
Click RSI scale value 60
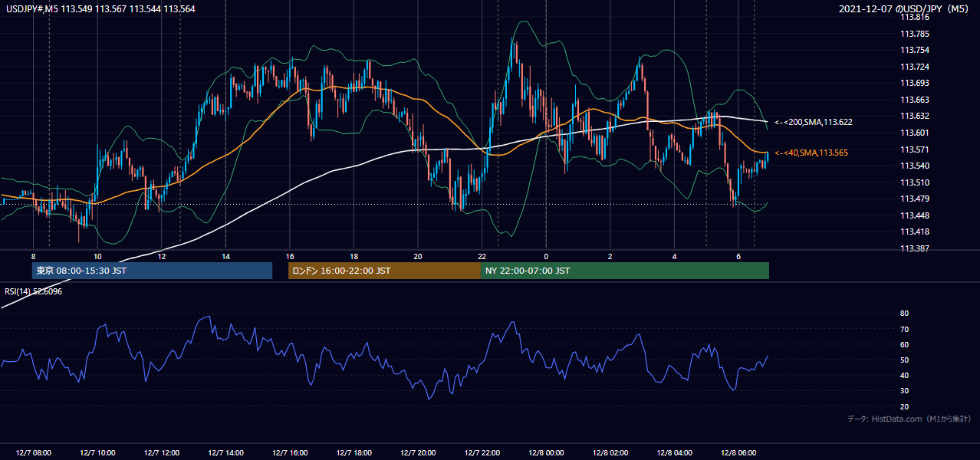[x=904, y=344]
